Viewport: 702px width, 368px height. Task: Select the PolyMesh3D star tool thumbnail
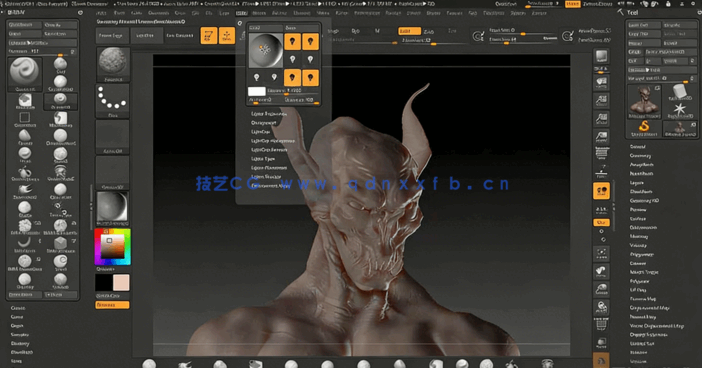[680, 110]
